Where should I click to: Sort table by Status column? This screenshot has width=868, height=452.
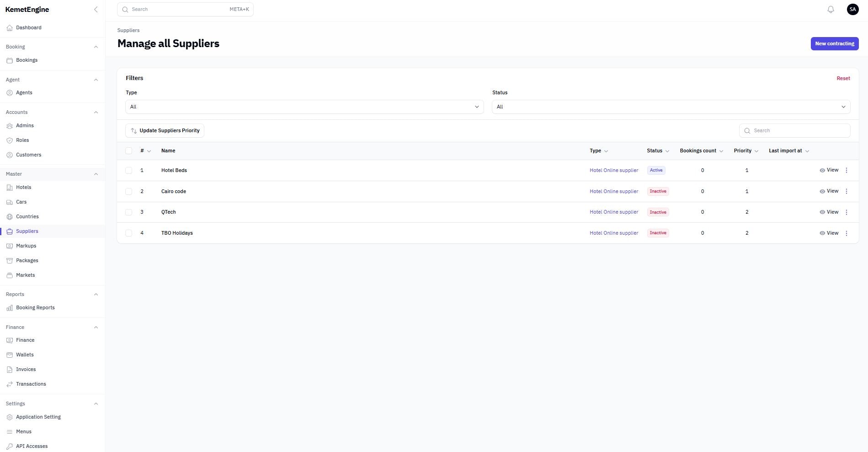658,151
